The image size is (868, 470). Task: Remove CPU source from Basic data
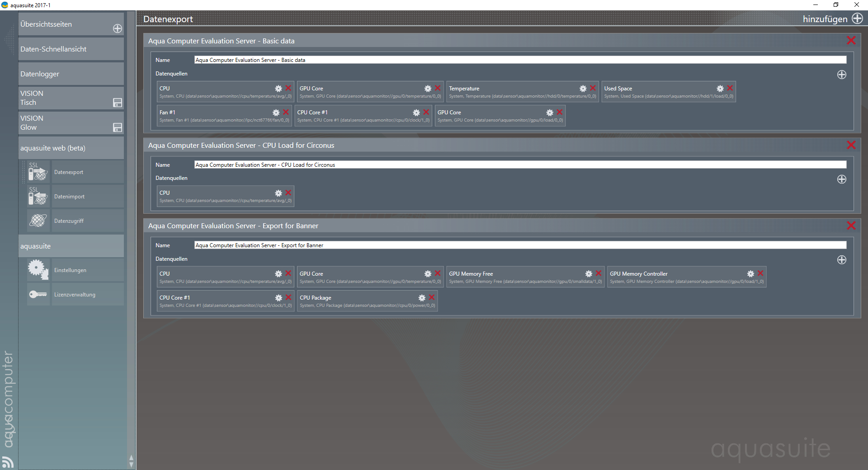point(288,88)
